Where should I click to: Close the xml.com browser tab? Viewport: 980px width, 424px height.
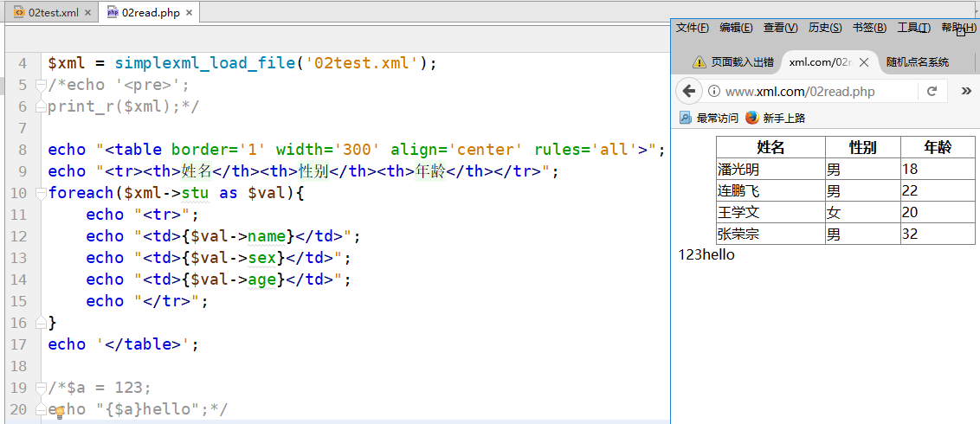863,62
